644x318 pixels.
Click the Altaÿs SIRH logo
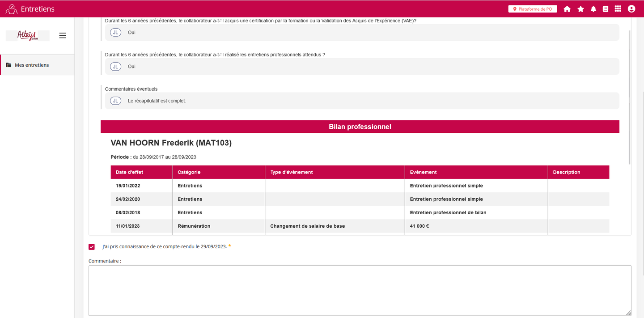27,36
